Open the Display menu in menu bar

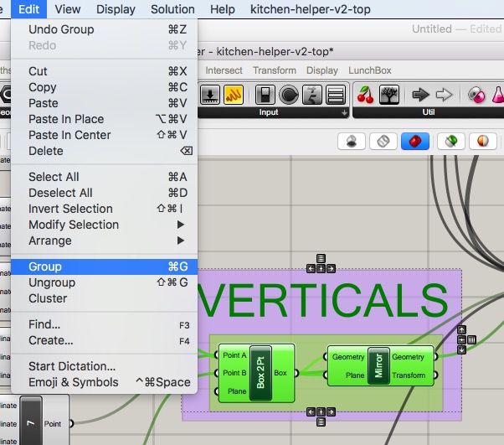pos(116,9)
